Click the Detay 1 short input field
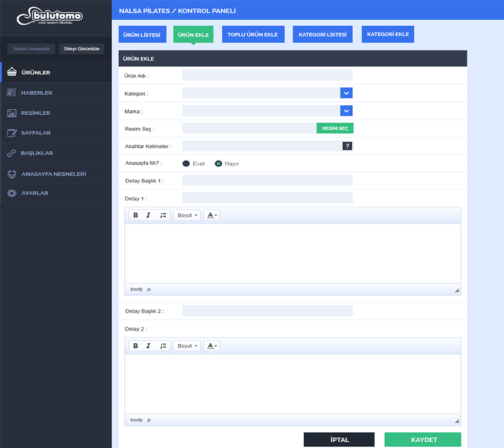 pyautogui.click(x=268, y=198)
